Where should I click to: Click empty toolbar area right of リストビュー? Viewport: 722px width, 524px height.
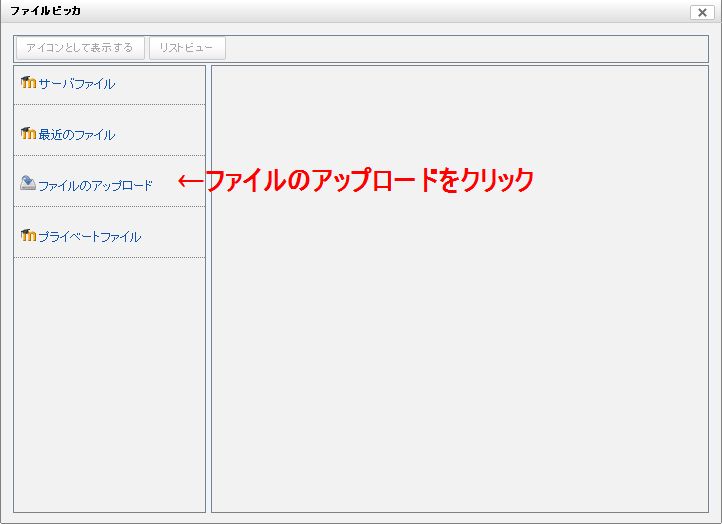pyautogui.click(x=460, y=48)
